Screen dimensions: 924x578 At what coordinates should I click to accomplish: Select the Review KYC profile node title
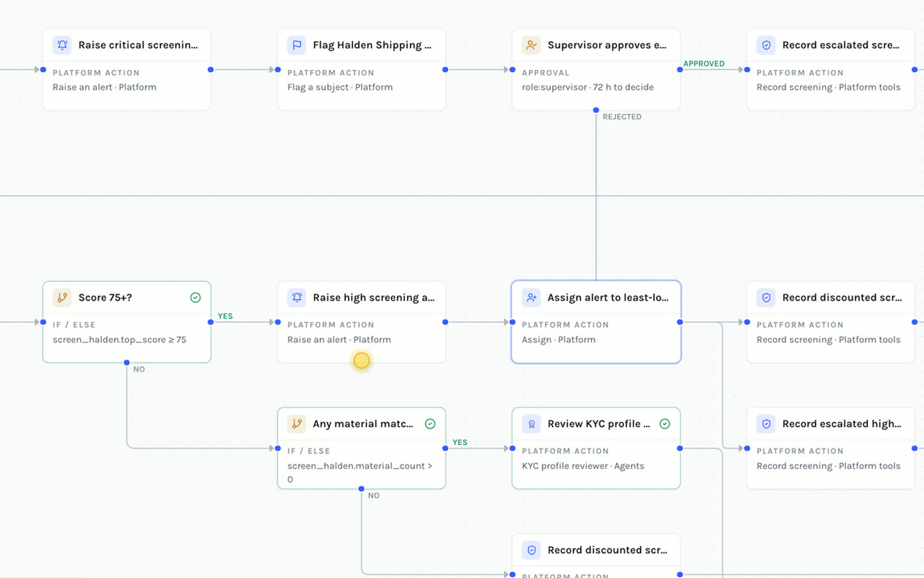click(599, 424)
